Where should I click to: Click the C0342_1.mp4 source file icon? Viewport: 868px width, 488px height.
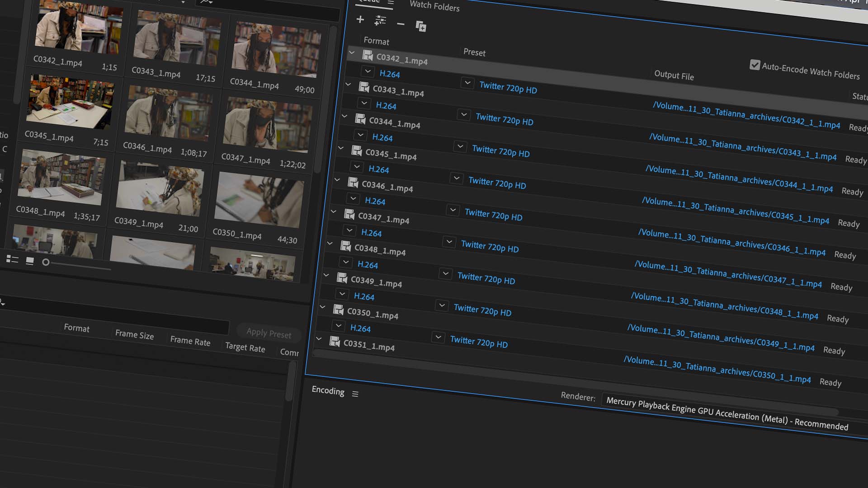(368, 56)
